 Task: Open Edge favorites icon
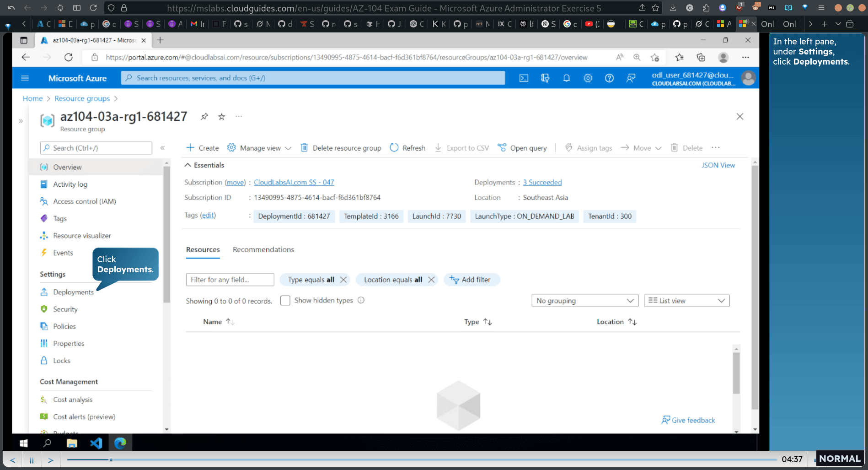point(679,57)
